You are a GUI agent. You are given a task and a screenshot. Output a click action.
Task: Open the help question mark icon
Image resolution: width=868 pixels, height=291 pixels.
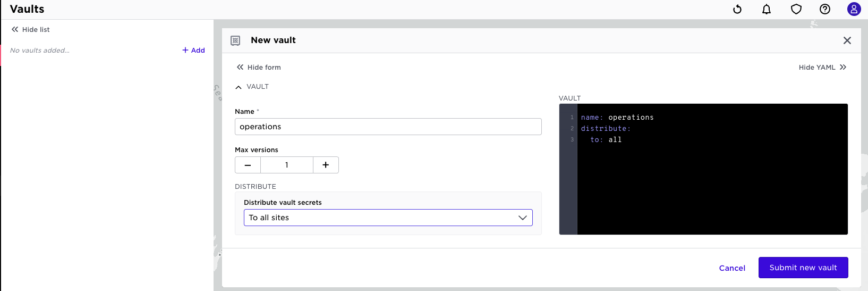[x=825, y=9]
